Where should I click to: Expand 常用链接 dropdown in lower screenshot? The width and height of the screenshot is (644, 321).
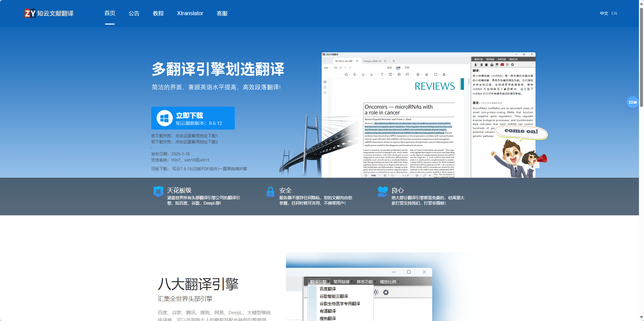coord(343,282)
